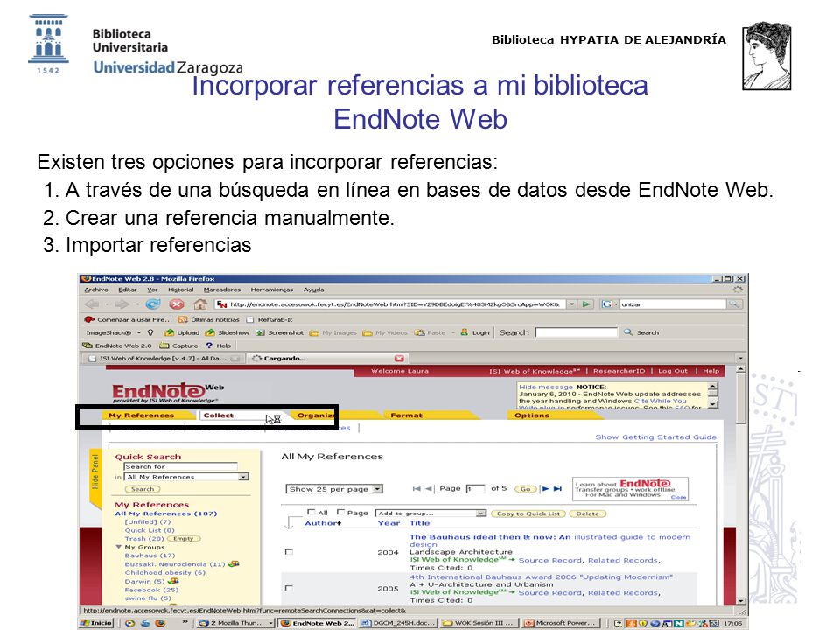The image size is (840, 630).
Task: Click the RefGrab-It bookmark
Action: tap(269, 320)
